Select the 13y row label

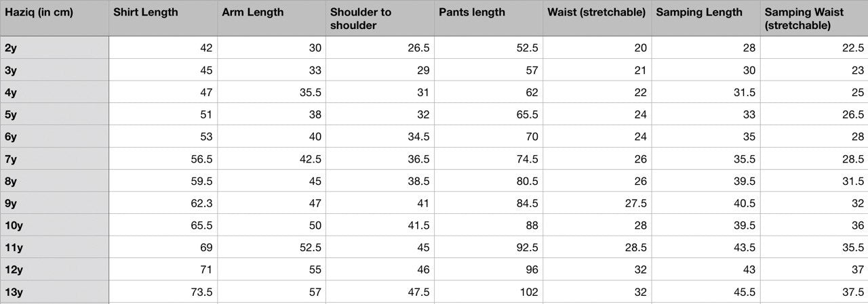(x=54, y=292)
